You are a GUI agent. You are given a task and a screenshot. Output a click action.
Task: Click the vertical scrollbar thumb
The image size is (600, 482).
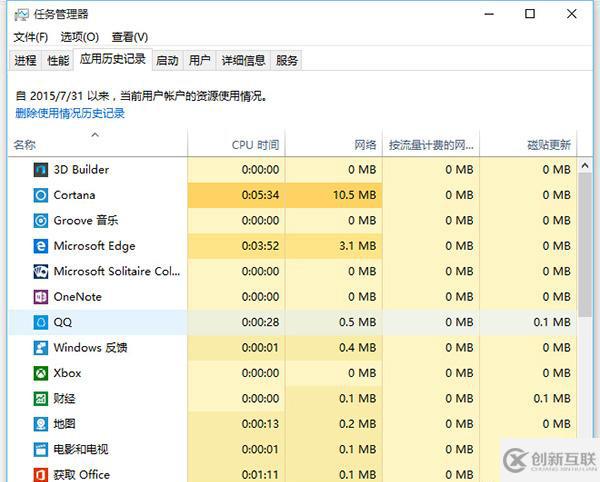pyautogui.click(x=585, y=245)
